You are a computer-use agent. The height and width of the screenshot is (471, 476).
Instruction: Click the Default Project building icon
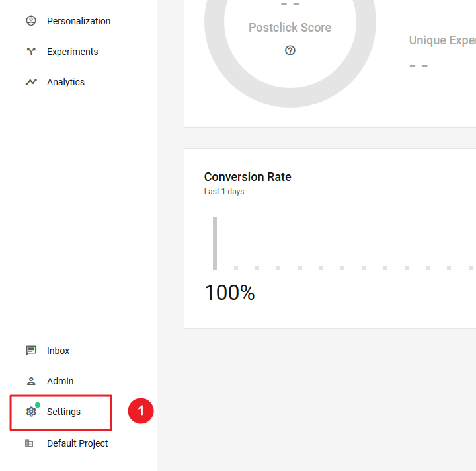29,443
